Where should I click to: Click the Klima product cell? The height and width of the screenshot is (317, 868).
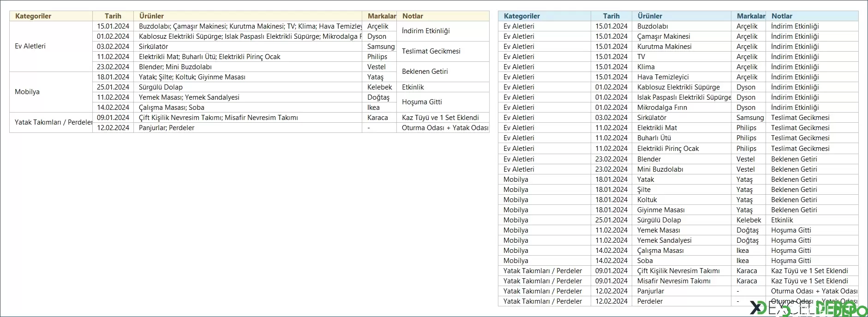coord(682,67)
